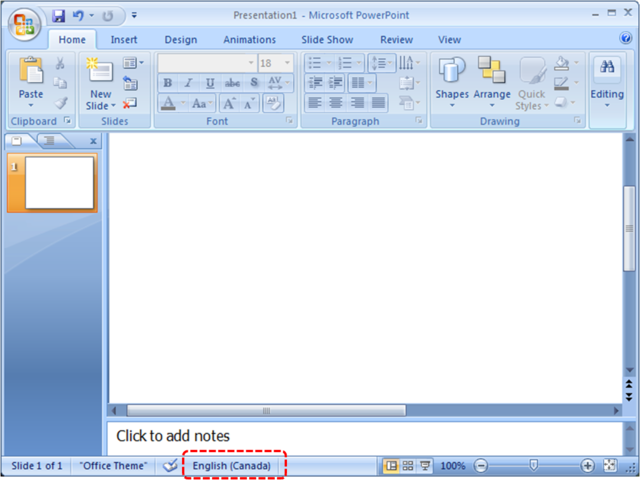Switch to Outline tab in slide pane
Image resolution: width=640 pixels, height=480 pixels.
(x=50, y=141)
